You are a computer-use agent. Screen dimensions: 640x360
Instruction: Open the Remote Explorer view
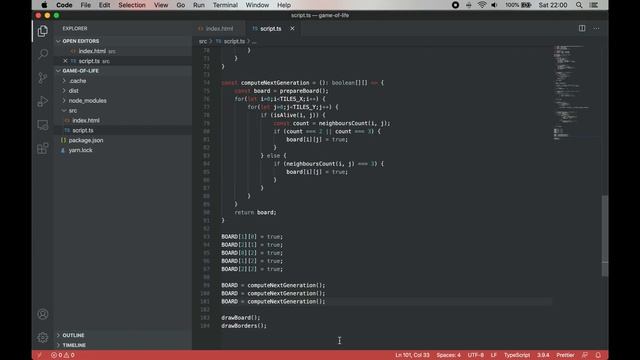point(42,125)
